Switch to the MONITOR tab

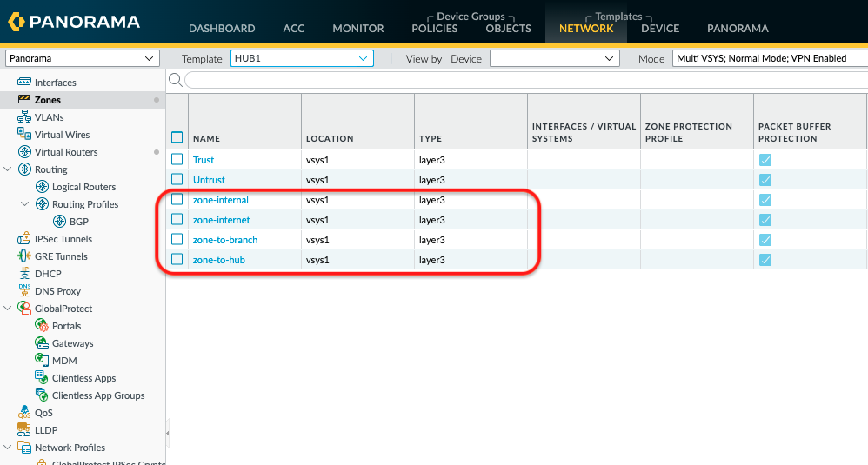click(358, 28)
